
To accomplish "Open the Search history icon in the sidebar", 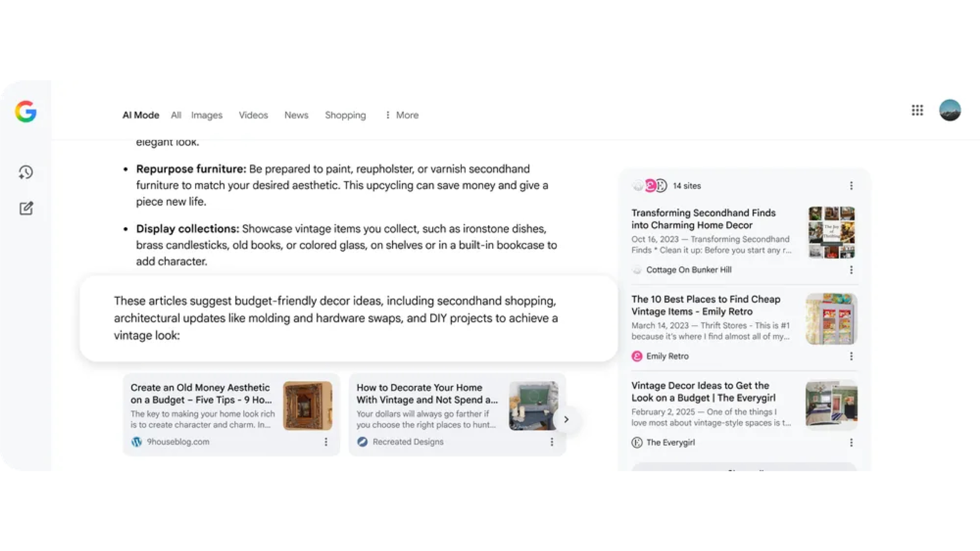I will [x=25, y=172].
